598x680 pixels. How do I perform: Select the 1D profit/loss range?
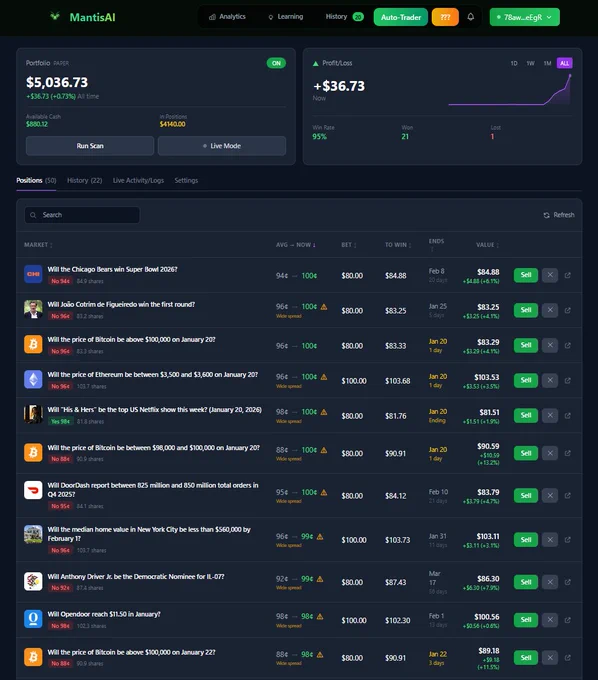pyautogui.click(x=514, y=63)
